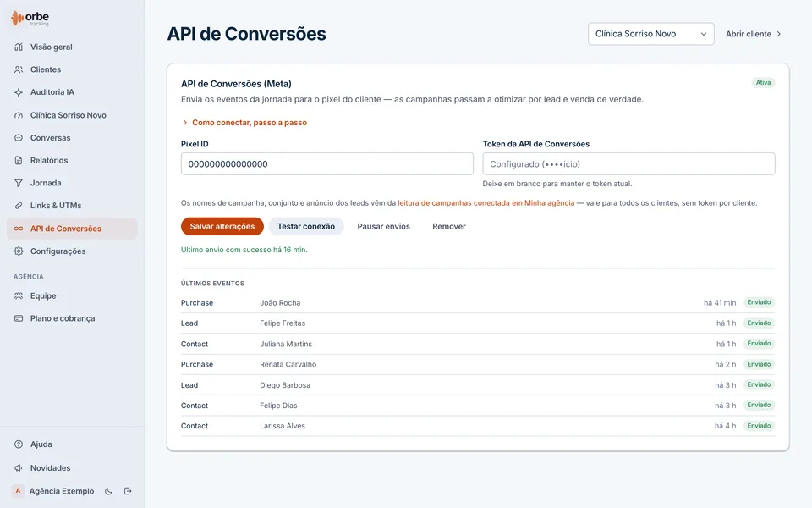Click the Agência Exemplo account name
This screenshot has width=812, height=508.
(x=62, y=491)
